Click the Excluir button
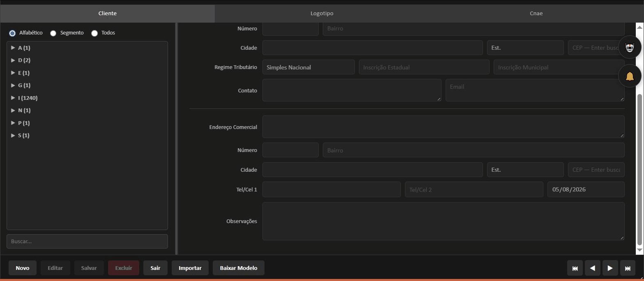 click(124, 268)
